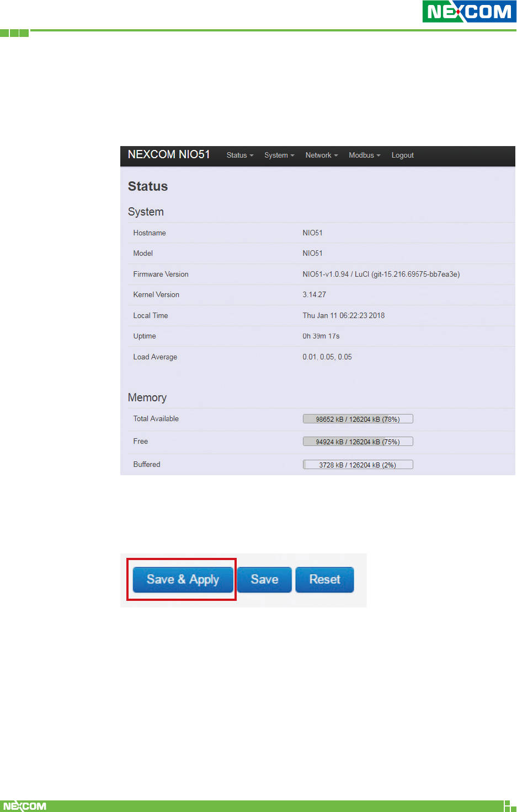Select the time value Thu Jan 11 06:22:23 2018
517x812 pixels.
click(x=344, y=316)
